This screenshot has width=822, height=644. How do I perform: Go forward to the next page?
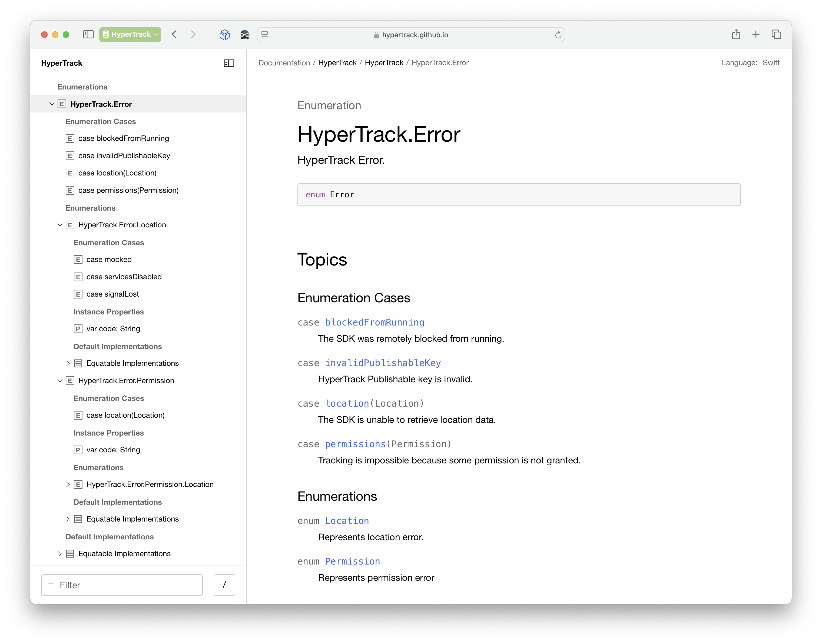193,34
